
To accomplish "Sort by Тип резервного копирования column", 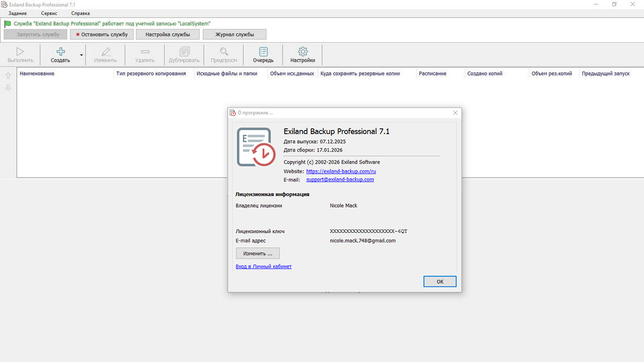I will pyautogui.click(x=154, y=73).
